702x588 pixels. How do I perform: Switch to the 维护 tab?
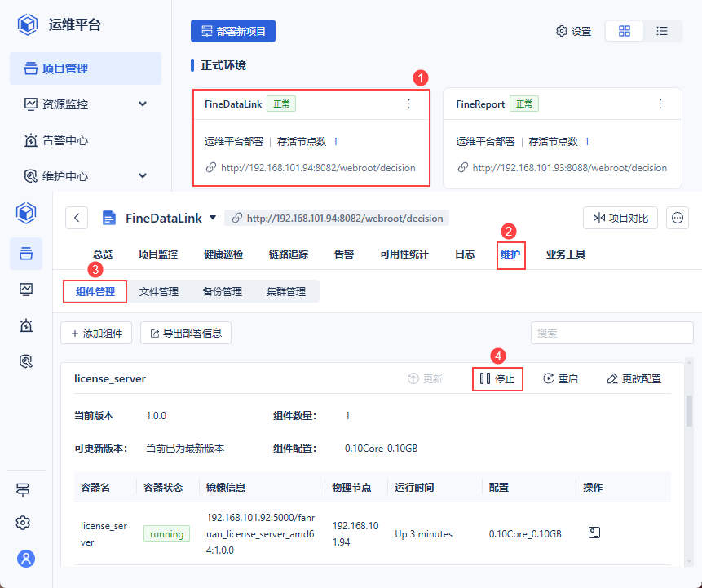(x=510, y=254)
